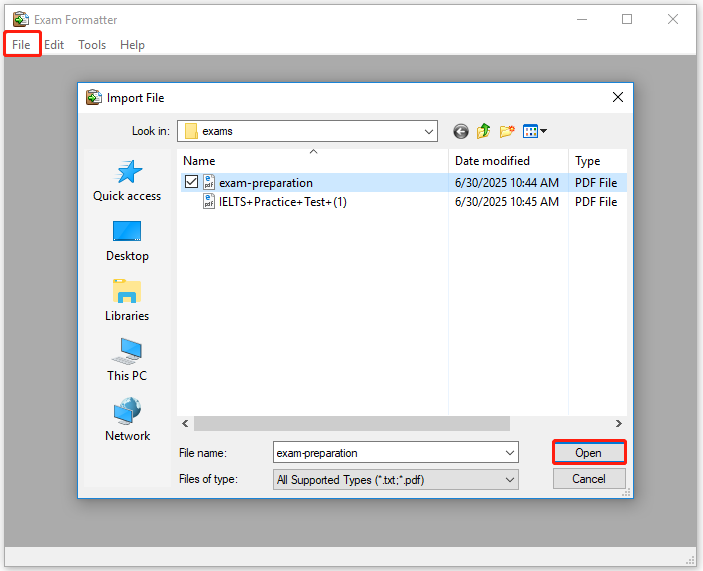Open Network location in sidebar
703x571 pixels.
click(x=127, y=420)
